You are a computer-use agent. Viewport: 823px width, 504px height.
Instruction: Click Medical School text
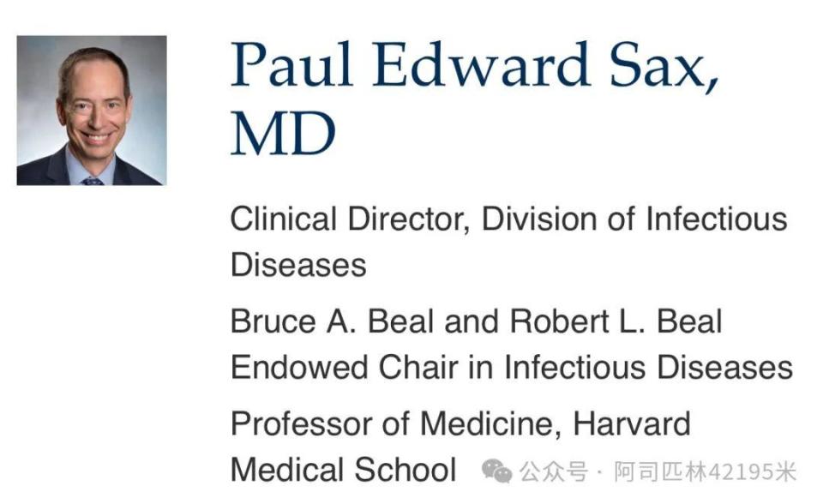(x=344, y=470)
